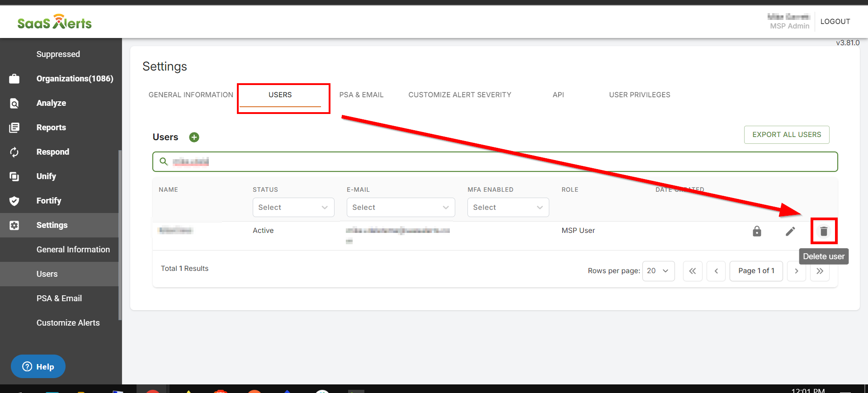Click into the user search field
This screenshot has width=868, height=393.
coord(495,161)
